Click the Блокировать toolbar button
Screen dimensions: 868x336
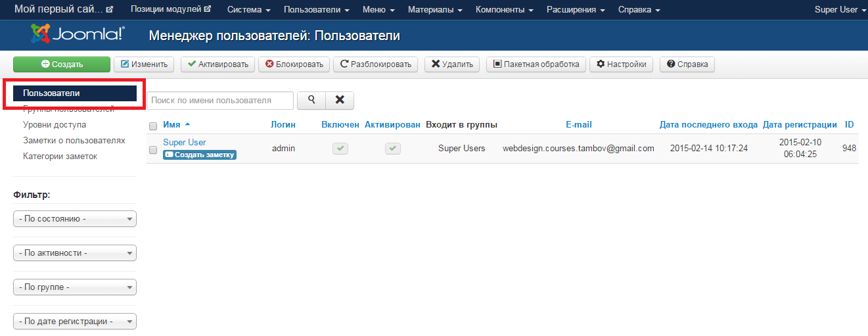click(294, 64)
